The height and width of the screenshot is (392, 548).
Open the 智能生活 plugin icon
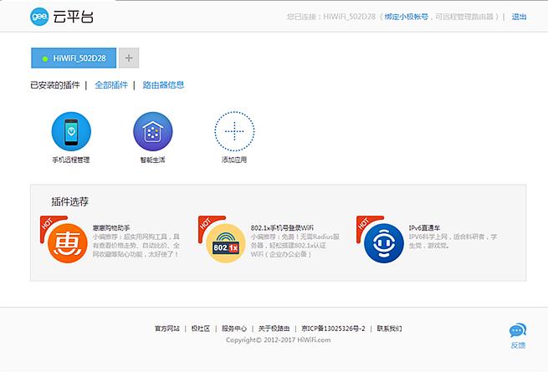[153, 131]
